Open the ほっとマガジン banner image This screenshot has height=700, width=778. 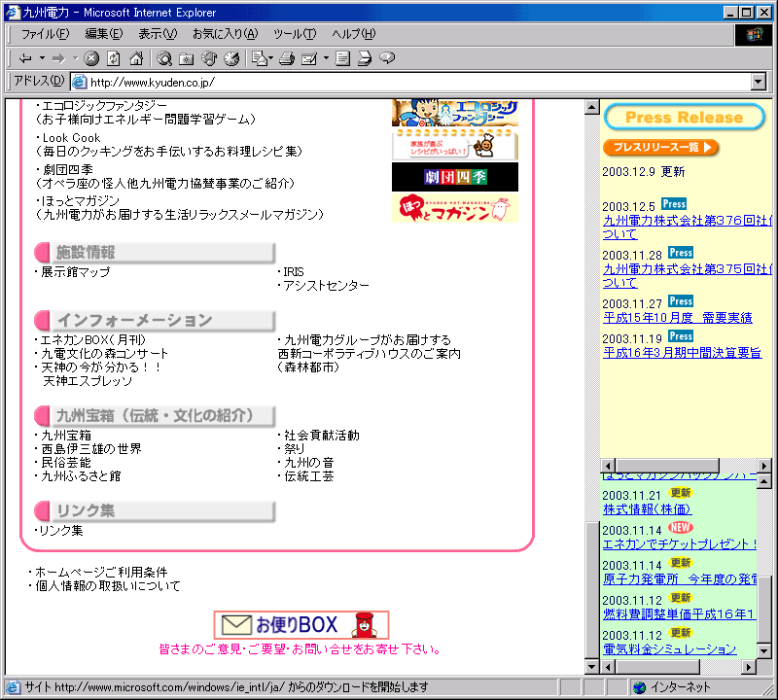tap(455, 208)
